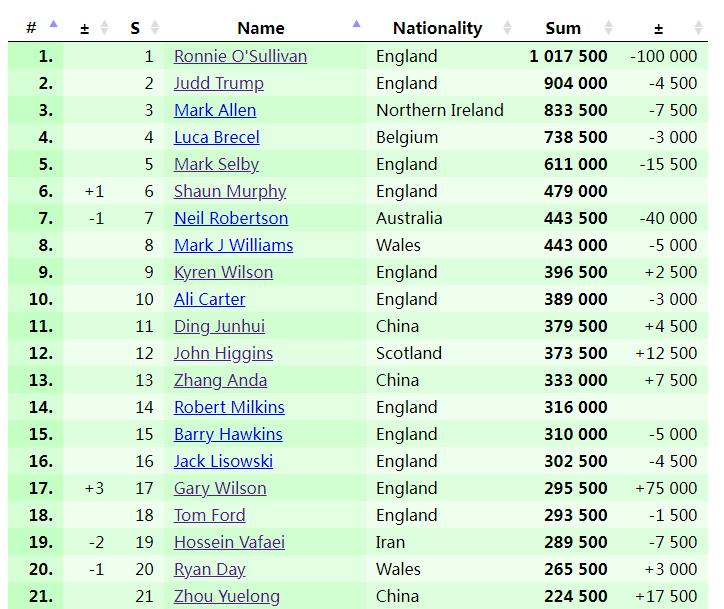Viewport: 724px width, 609px height.
Task: Open John Higgins player link
Action: [x=223, y=353]
